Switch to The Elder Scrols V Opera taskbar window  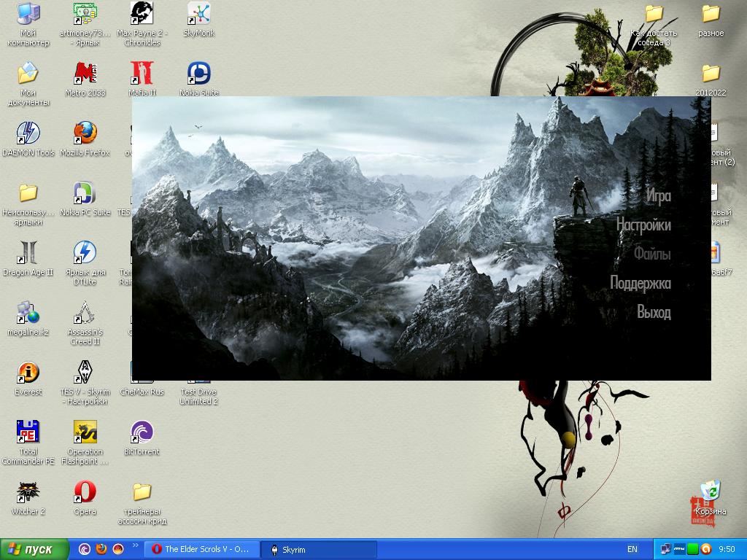coord(200,549)
